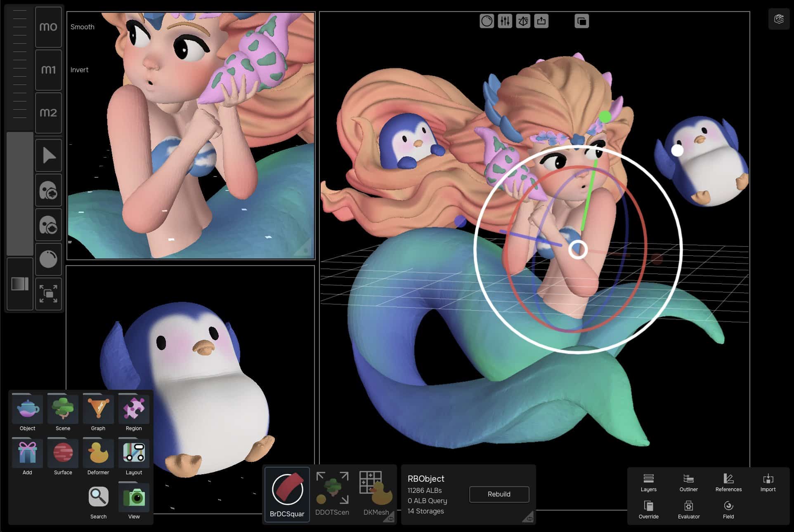Click the white dot on outer gizmo ring
This screenshot has width=794, height=532.
pos(677,151)
